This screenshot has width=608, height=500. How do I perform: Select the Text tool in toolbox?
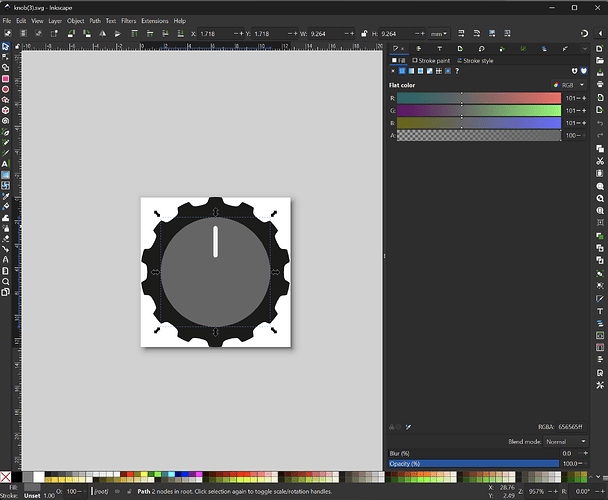coord(5,164)
